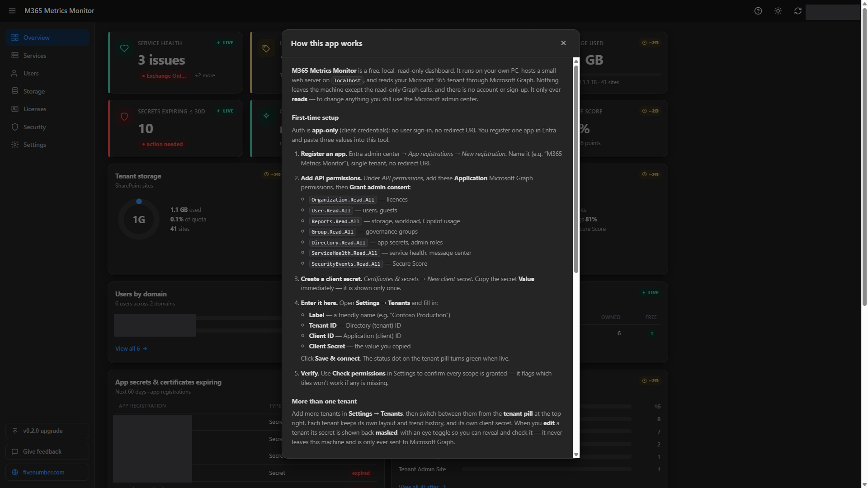This screenshot has height=488, width=868.
Task: Click the LIVE badge above OWNED column
Action: pos(651,293)
